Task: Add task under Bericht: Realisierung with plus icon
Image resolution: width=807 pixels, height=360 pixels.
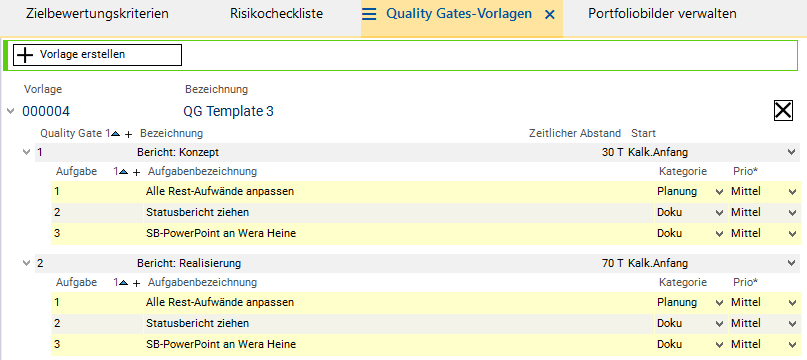Action: coord(136,283)
